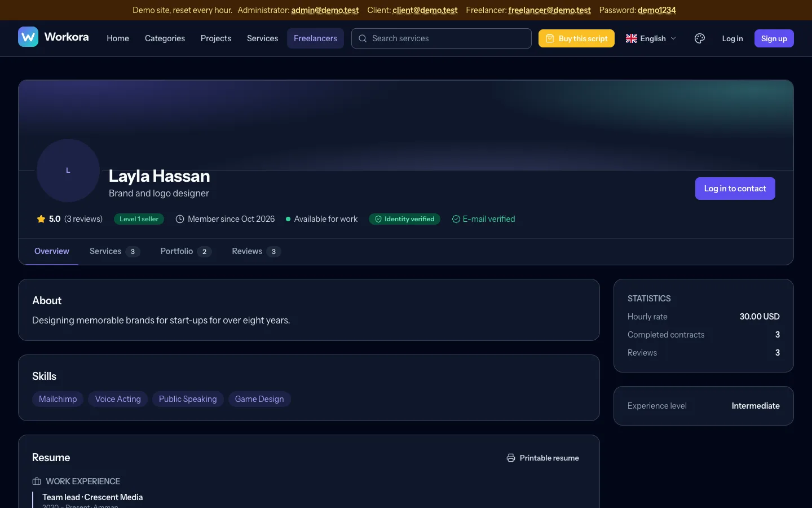Screen dimensions: 812x508
Task: Click the Buy this script button
Action: tap(576, 38)
